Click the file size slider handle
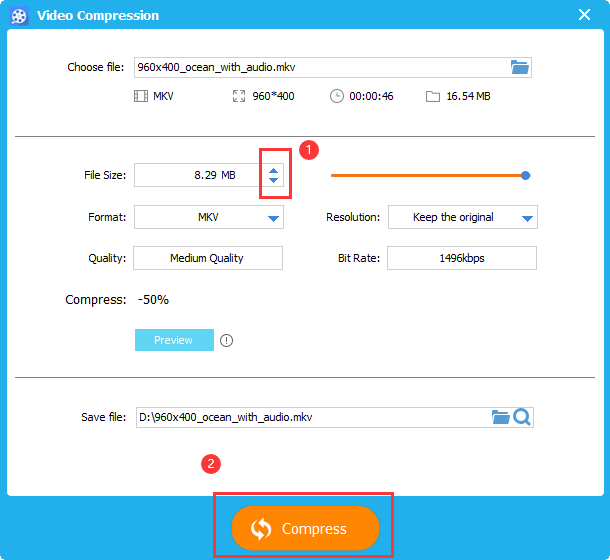The height and width of the screenshot is (560, 610). click(526, 175)
